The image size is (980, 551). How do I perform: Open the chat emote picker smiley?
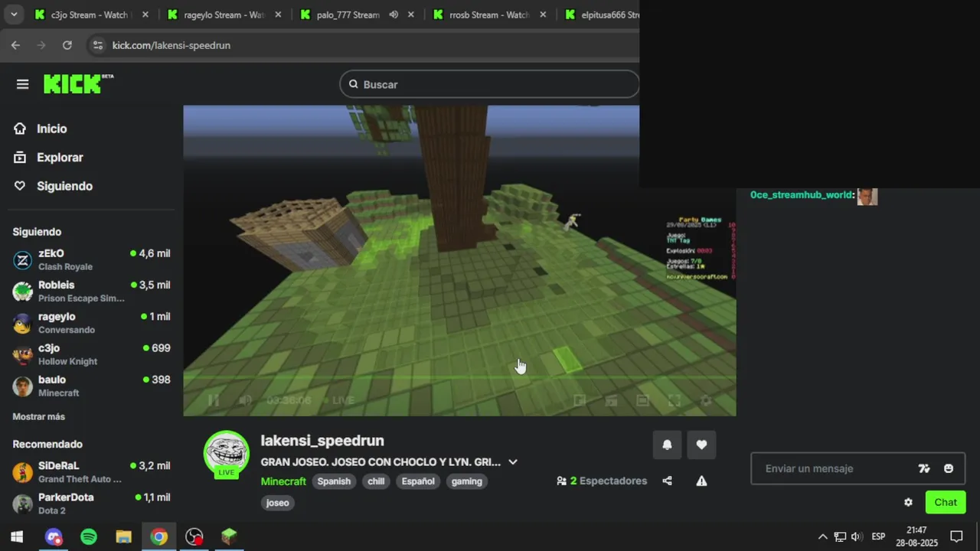949,468
